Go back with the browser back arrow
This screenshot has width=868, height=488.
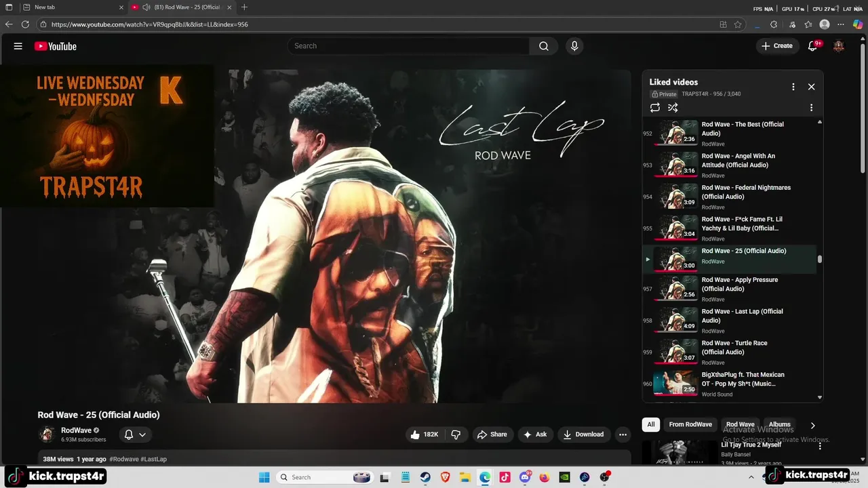point(9,24)
